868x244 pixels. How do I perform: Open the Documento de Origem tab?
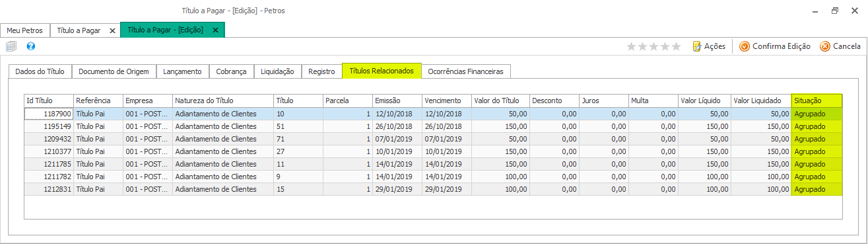114,71
